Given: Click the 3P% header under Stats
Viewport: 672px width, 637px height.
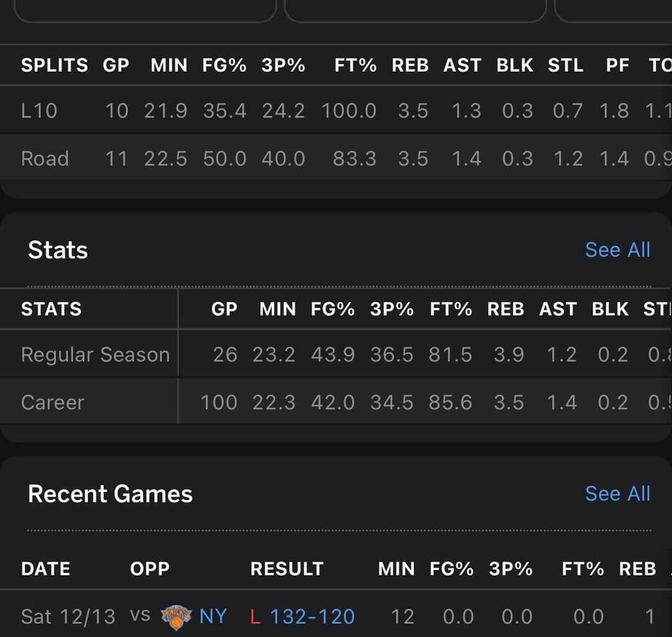Looking at the screenshot, I should click(x=391, y=309).
